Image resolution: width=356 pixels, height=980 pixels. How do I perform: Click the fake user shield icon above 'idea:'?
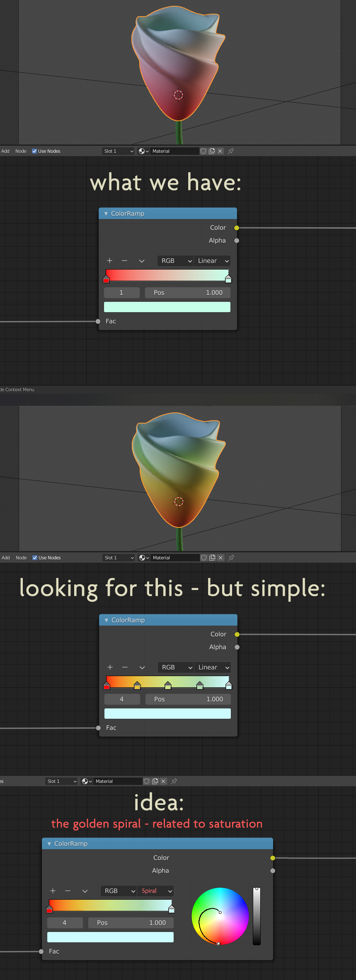tap(147, 781)
